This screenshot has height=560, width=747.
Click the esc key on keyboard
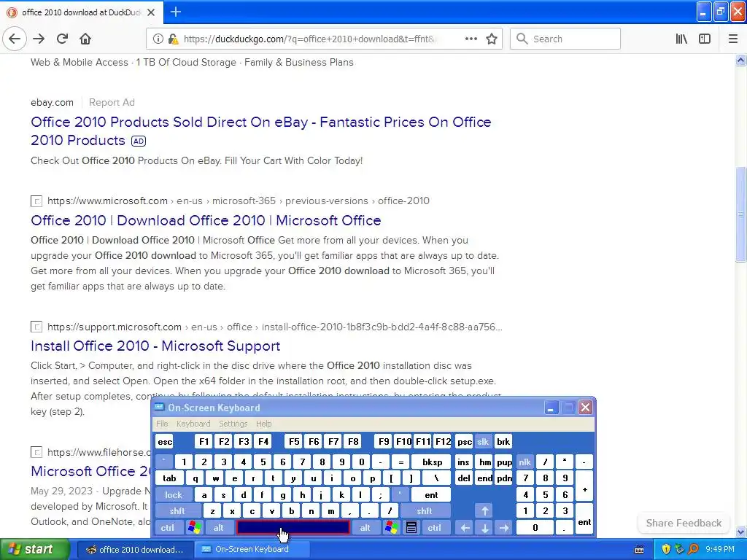pyautogui.click(x=165, y=441)
